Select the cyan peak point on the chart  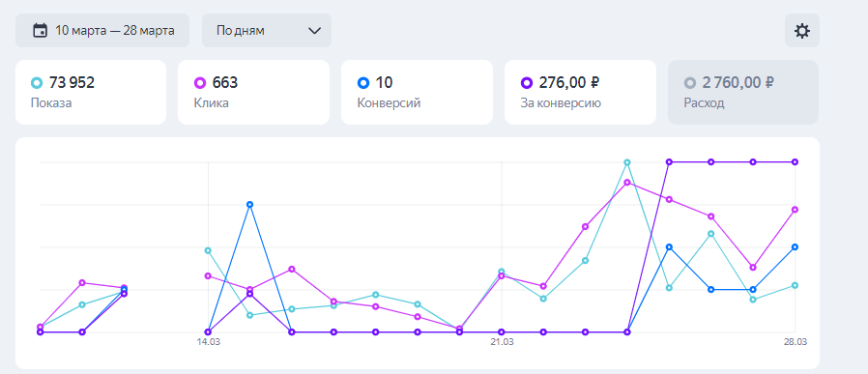pos(627,162)
